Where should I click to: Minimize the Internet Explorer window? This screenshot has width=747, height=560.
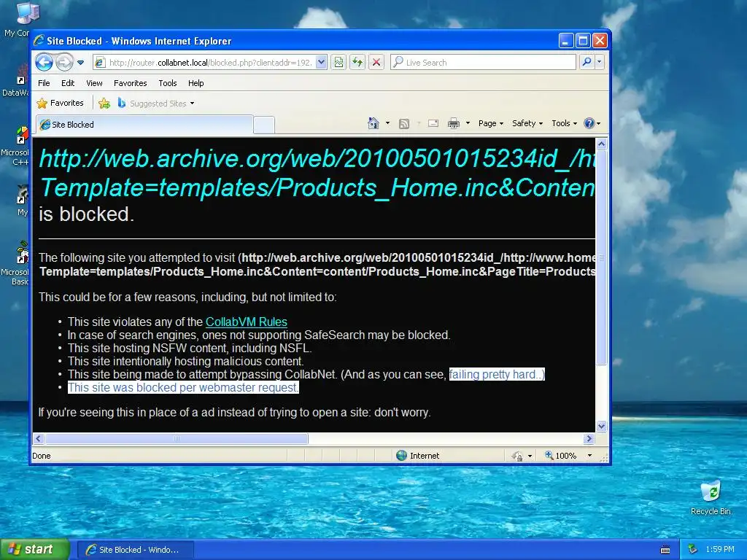click(x=565, y=41)
